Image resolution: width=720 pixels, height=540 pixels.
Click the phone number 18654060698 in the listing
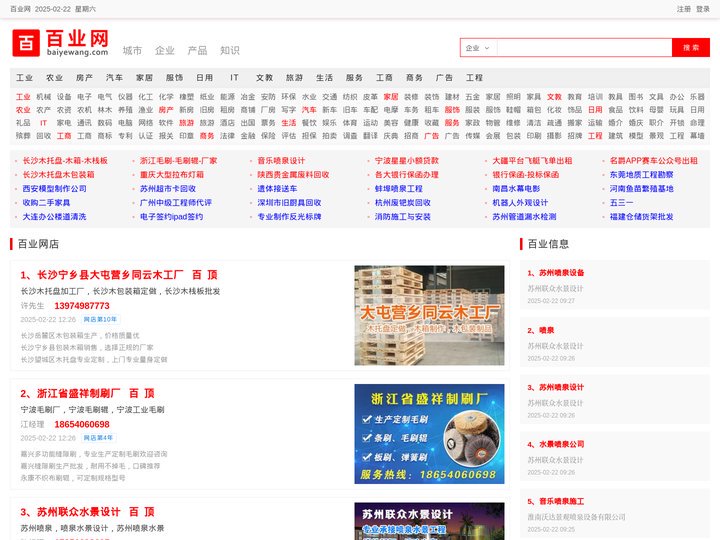[82, 424]
